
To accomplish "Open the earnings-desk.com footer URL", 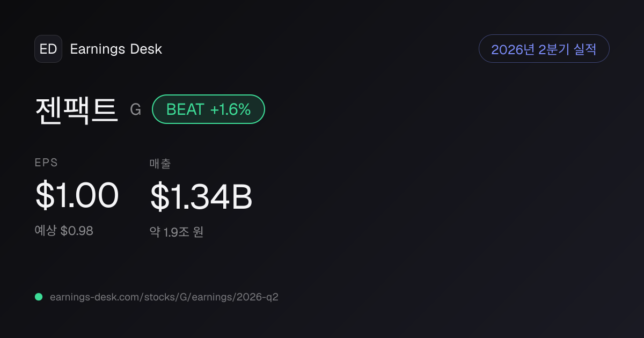I will click(164, 297).
